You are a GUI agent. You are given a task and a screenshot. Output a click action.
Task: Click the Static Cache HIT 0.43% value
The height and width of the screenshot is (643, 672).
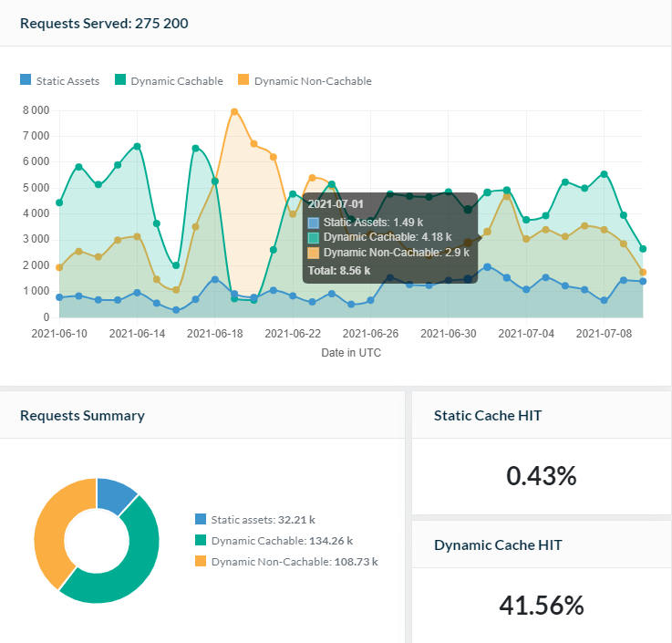point(541,475)
